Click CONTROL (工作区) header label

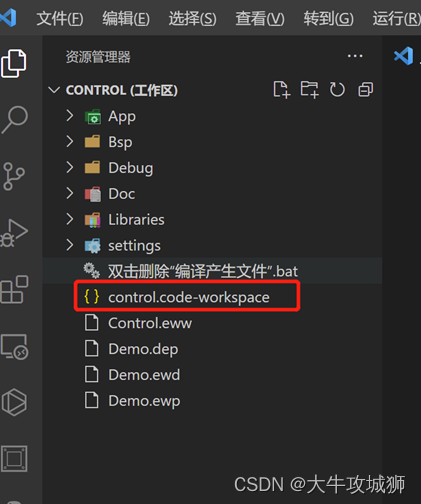coord(122,90)
